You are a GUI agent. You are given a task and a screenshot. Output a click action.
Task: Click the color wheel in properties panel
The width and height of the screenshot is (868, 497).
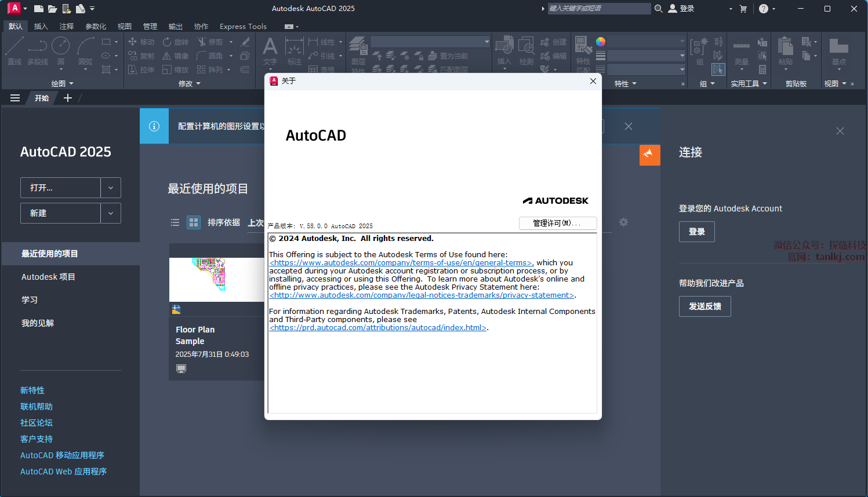point(601,42)
